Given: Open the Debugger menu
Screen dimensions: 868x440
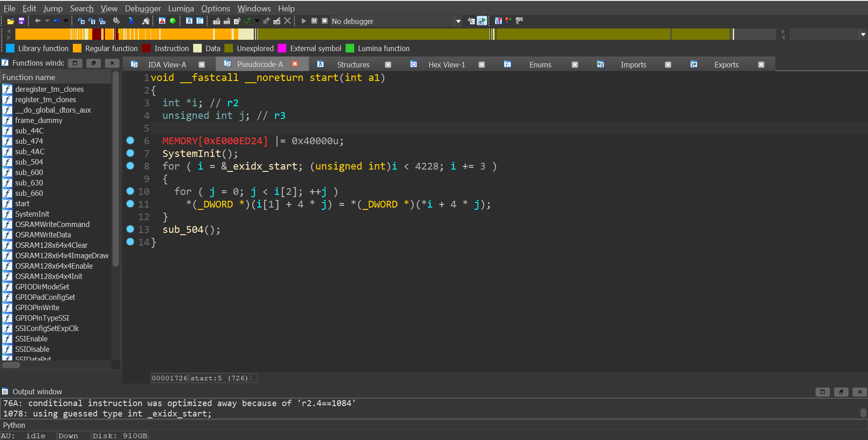Looking at the screenshot, I should (142, 8).
